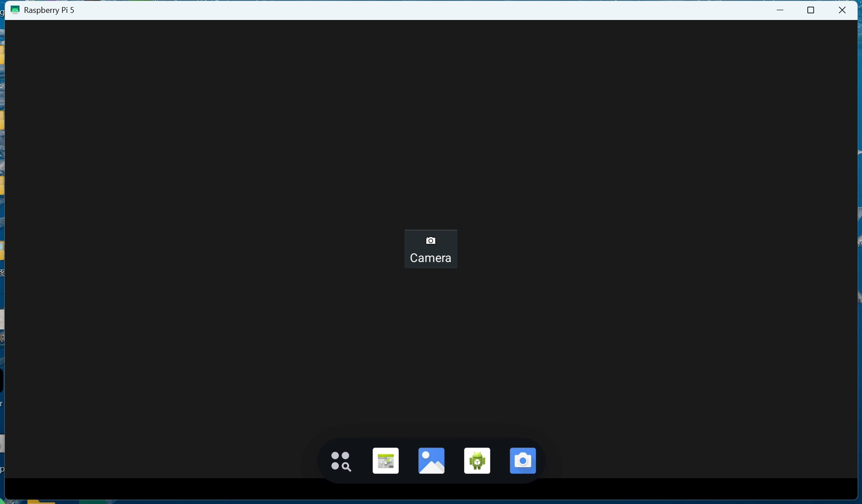This screenshot has width=862, height=504.
Task: Launch the green Android robot app
Action: click(x=477, y=461)
